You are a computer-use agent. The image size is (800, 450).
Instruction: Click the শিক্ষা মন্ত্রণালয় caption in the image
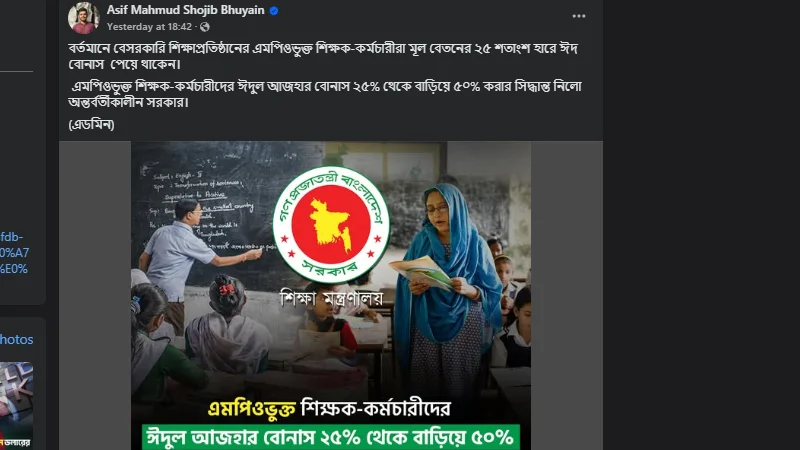[331, 298]
